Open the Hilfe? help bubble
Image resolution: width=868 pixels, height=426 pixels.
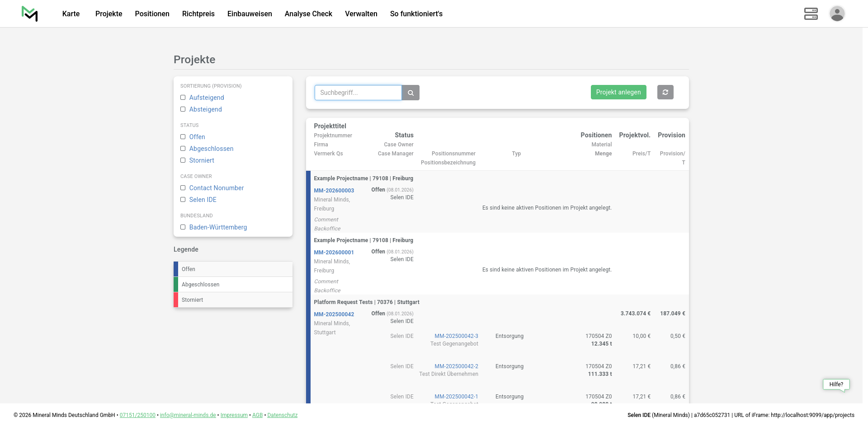point(836,384)
